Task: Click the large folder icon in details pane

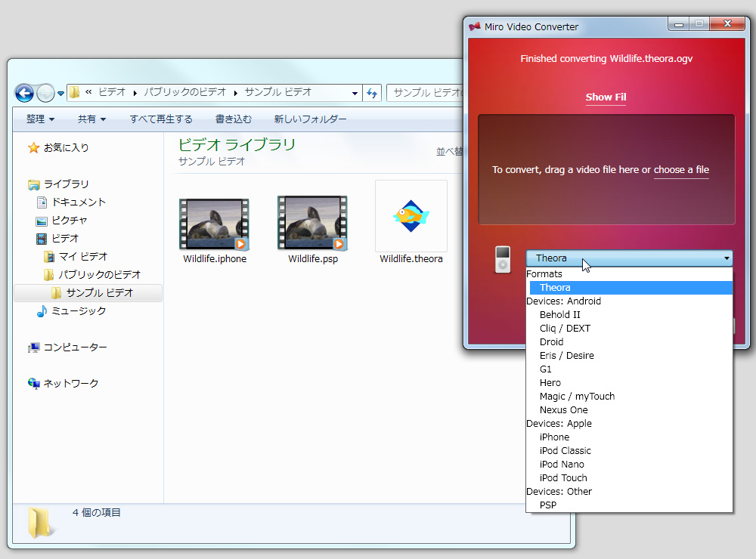Action: [40, 523]
